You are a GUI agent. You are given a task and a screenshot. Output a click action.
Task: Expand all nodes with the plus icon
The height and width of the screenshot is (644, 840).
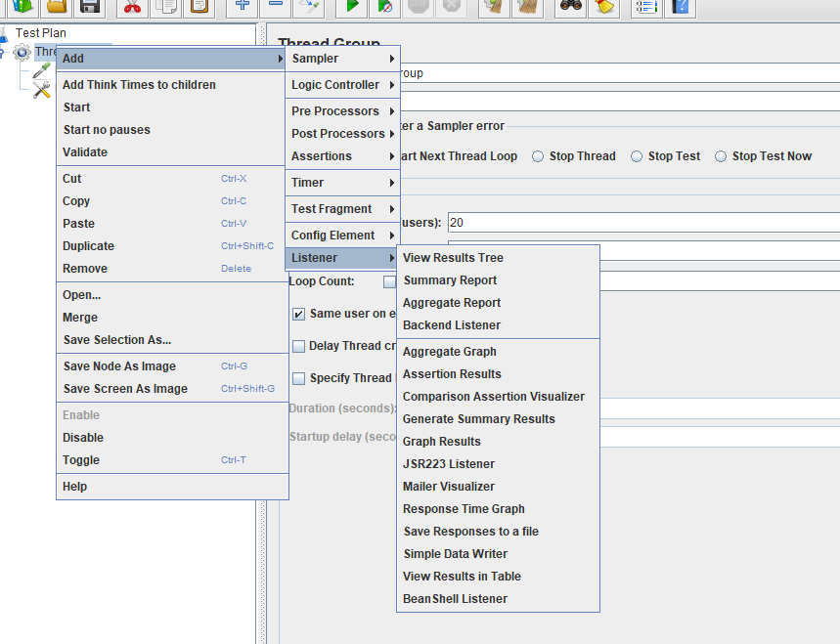tap(243, 7)
